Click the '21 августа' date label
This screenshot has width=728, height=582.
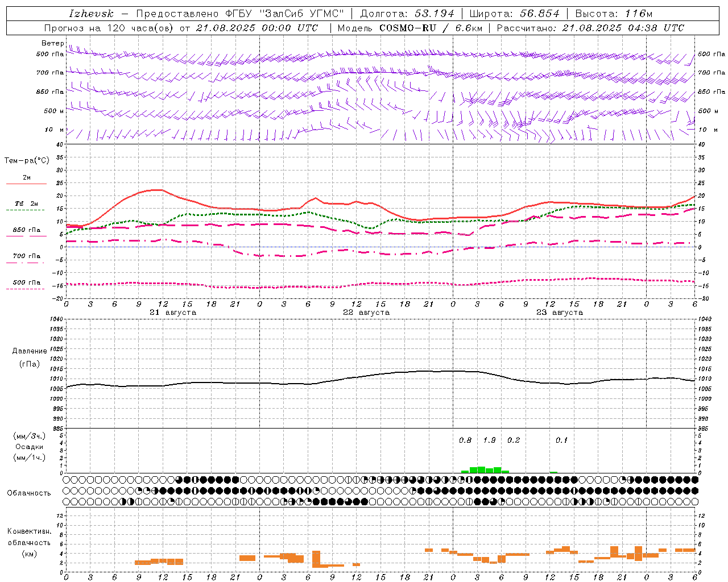[x=173, y=313]
